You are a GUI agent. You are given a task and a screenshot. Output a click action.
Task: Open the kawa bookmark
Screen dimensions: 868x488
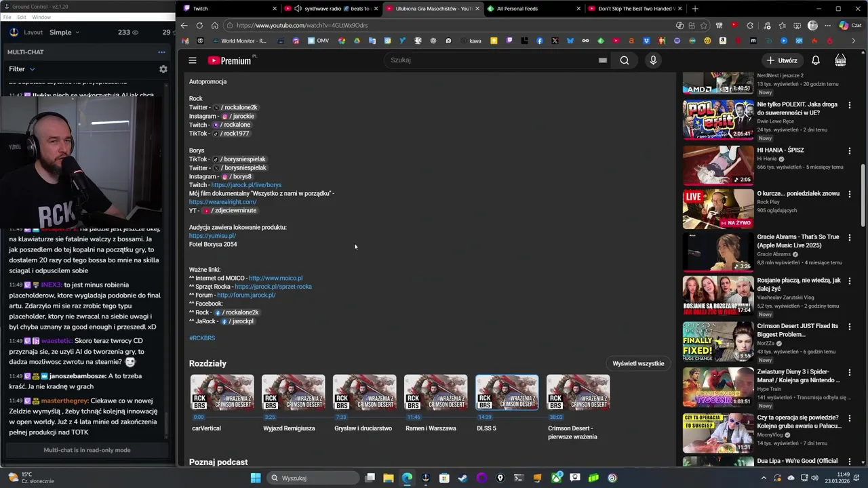tap(470, 41)
